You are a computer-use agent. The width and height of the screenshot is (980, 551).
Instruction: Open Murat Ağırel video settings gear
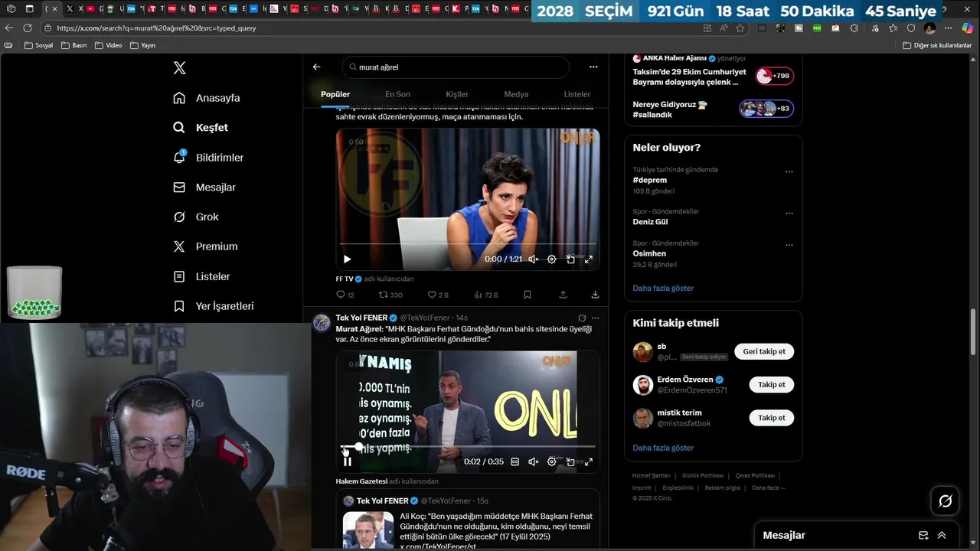552,461
